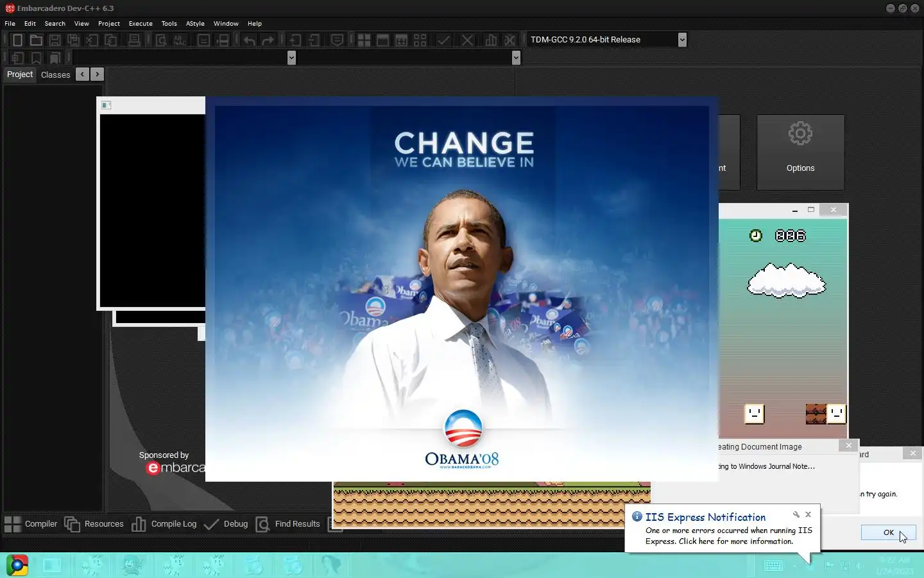Click the Unindent toolbar icon

pyautogui.click(x=314, y=40)
